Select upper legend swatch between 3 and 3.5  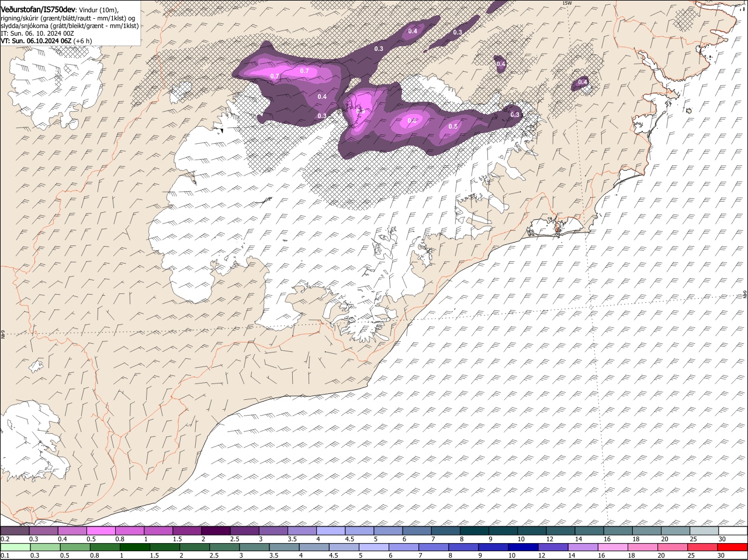pos(273,531)
